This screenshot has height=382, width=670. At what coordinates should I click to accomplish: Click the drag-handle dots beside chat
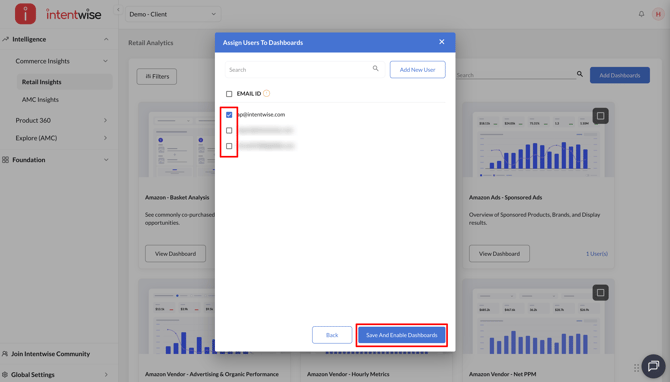click(x=636, y=367)
